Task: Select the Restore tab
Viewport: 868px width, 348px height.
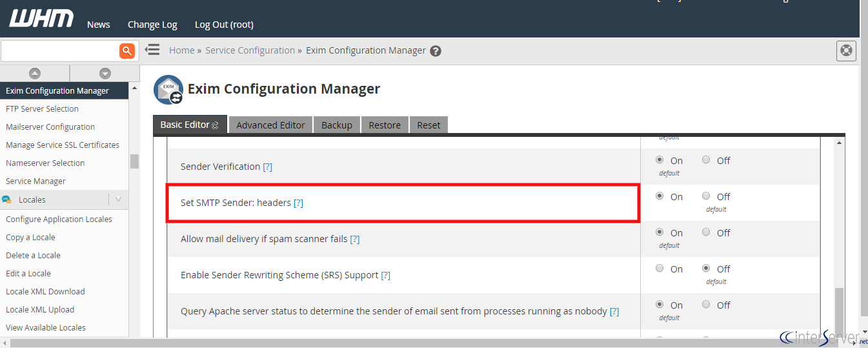Action: click(x=385, y=125)
